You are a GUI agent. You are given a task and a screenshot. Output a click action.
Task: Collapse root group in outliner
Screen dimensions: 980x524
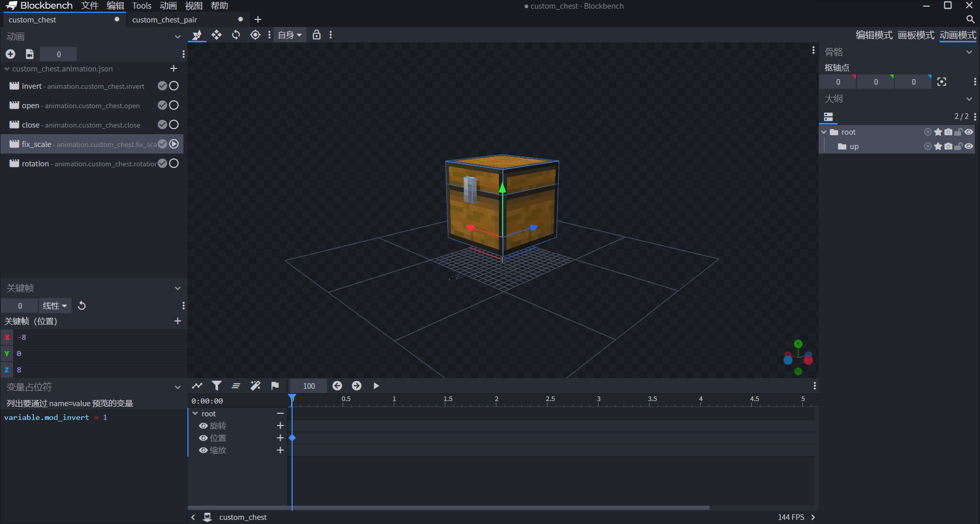click(x=824, y=132)
